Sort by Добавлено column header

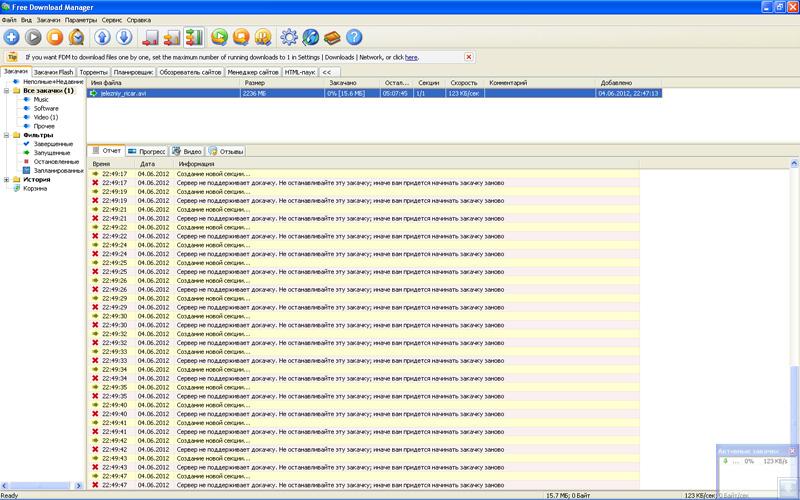[x=629, y=83]
